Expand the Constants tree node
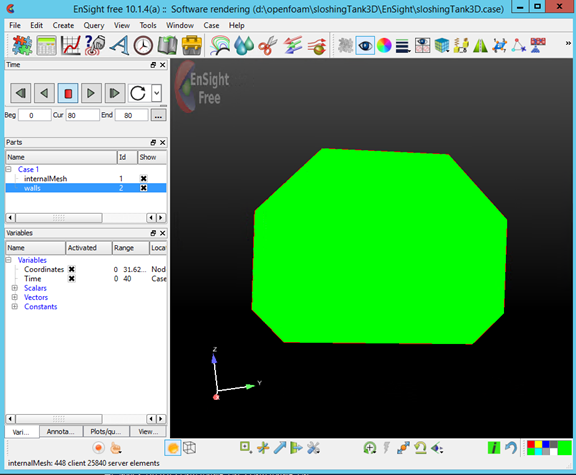Image resolution: width=576 pixels, height=475 pixels. [x=15, y=306]
